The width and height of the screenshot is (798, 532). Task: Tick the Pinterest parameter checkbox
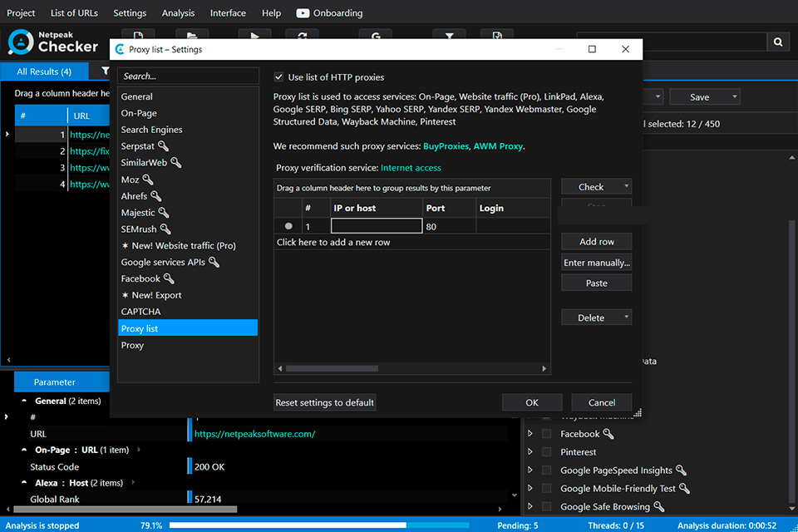[547, 452]
